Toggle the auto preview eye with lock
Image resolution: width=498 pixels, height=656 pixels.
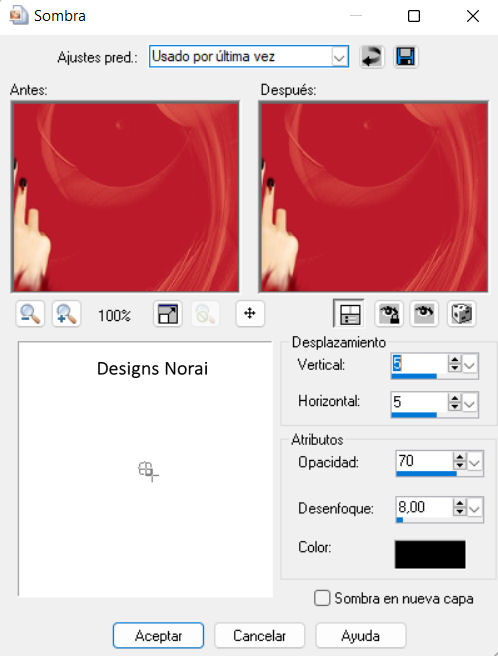389,313
